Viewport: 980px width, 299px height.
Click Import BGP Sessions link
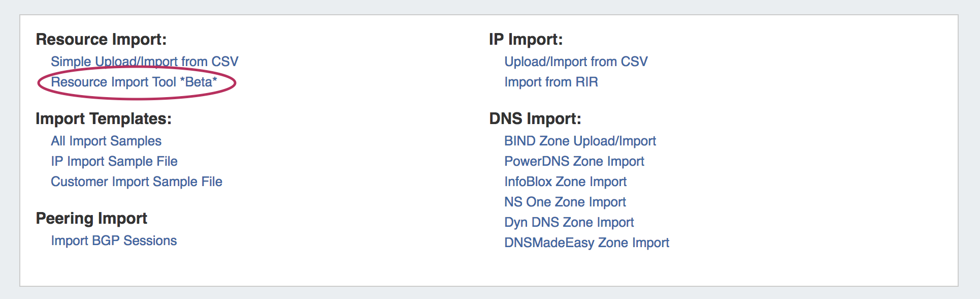[x=114, y=241]
